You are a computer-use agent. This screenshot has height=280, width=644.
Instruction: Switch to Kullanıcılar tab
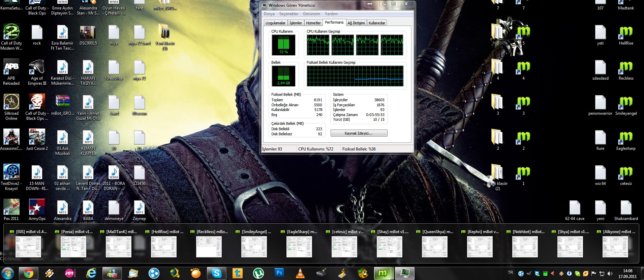tap(377, 23)
